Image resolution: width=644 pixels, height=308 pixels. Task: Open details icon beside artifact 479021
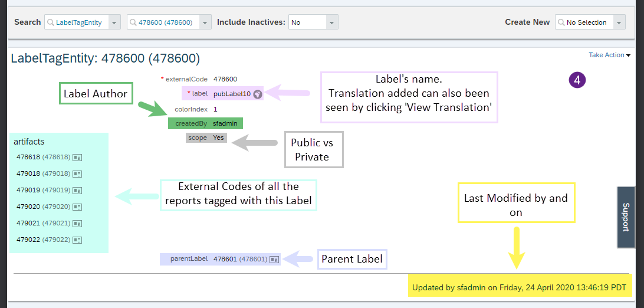tap(78, 223)
